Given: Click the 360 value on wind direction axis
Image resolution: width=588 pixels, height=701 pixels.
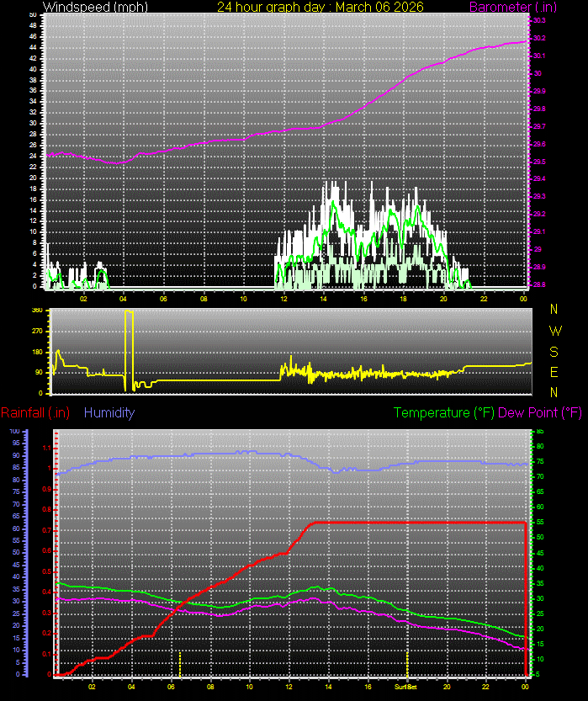Looking at the screenshot, I should tap(36, 311).
